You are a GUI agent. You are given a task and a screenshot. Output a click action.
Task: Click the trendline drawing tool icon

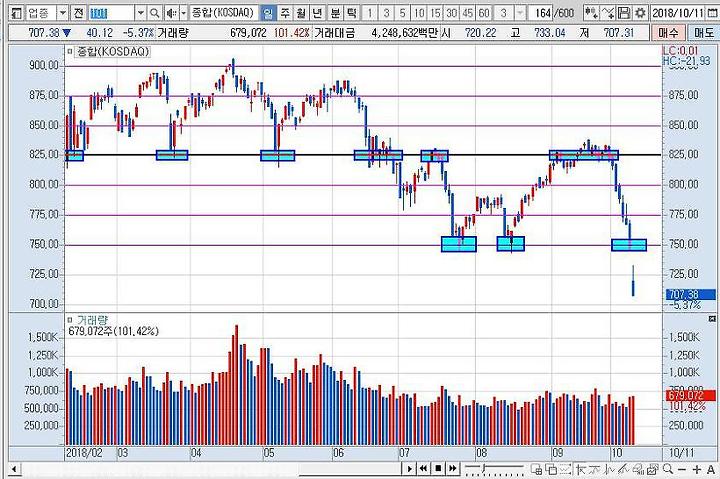click(x=596, y=469)
